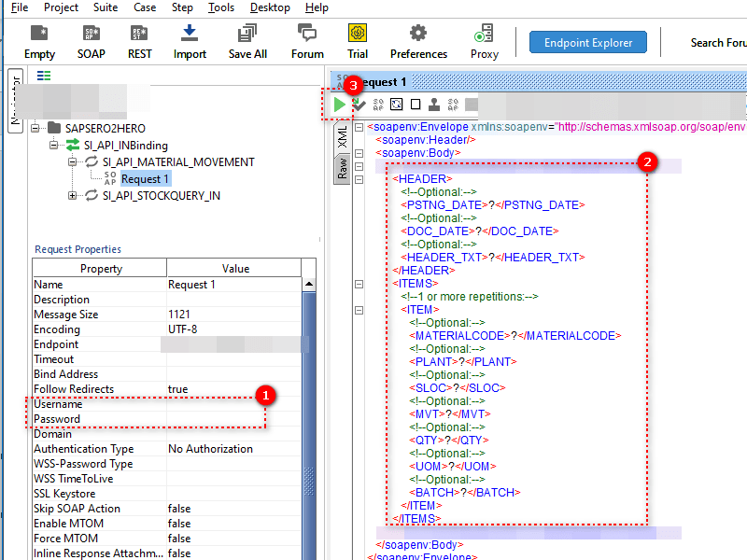Collapse the soapenv:Envelope fold marker
The image size is (747, 560).
[x=359, y=127]
